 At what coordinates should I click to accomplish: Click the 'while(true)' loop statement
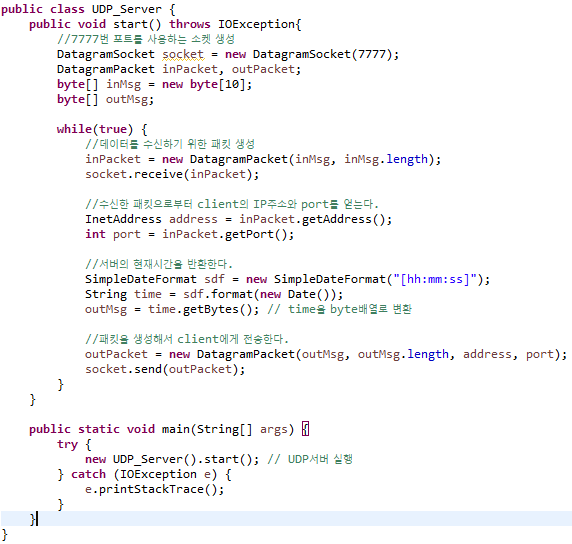pos(95,129)
